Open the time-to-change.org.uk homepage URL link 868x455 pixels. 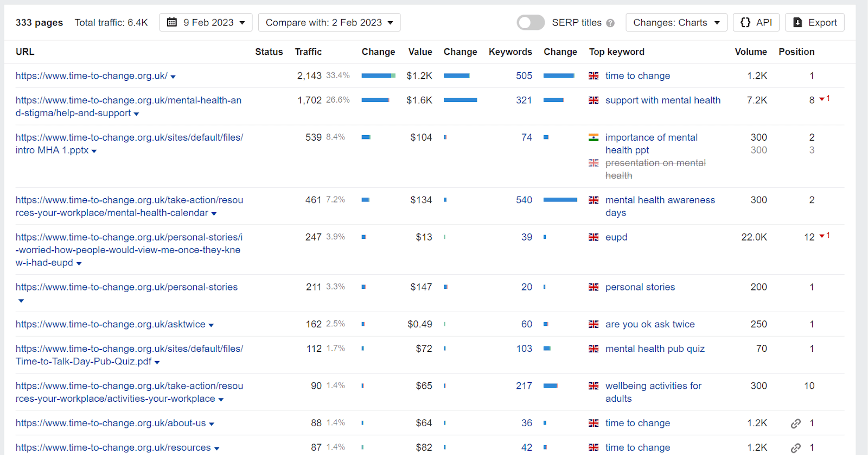coord(91,76)
